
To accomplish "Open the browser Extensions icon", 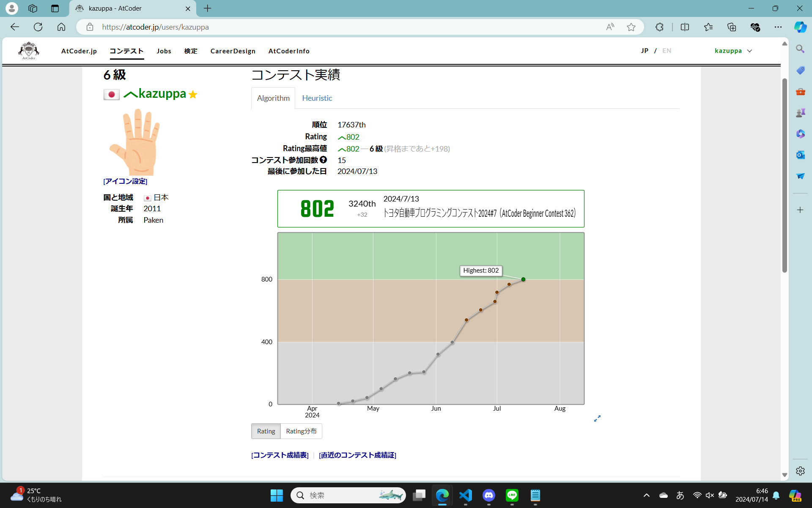I will click(659, 27).
